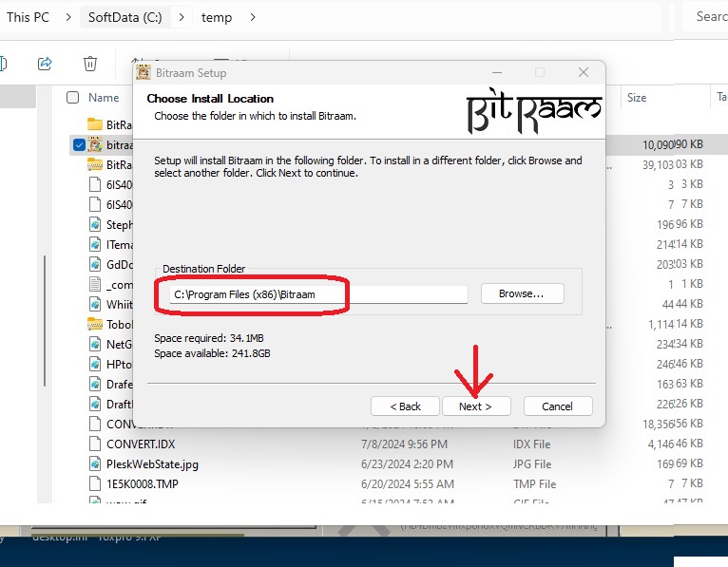Click the GdDc image file icon
The width and height of the screenshot is (728, 567).
(95, 264)
